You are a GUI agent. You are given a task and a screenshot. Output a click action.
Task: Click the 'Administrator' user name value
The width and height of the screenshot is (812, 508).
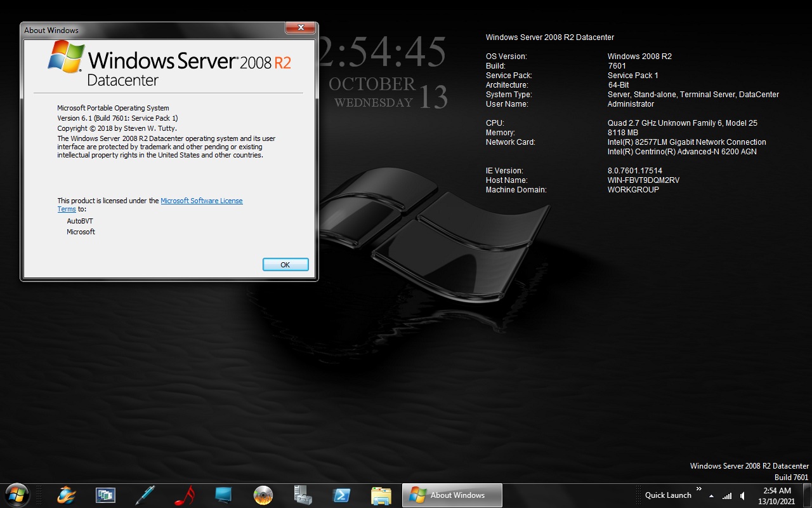pos(631,104)
